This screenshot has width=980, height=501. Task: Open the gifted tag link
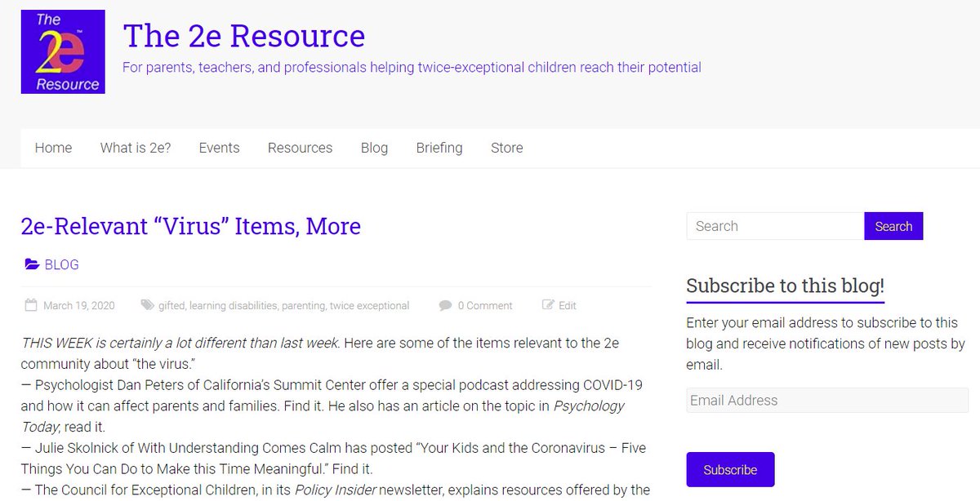point(171,305)
